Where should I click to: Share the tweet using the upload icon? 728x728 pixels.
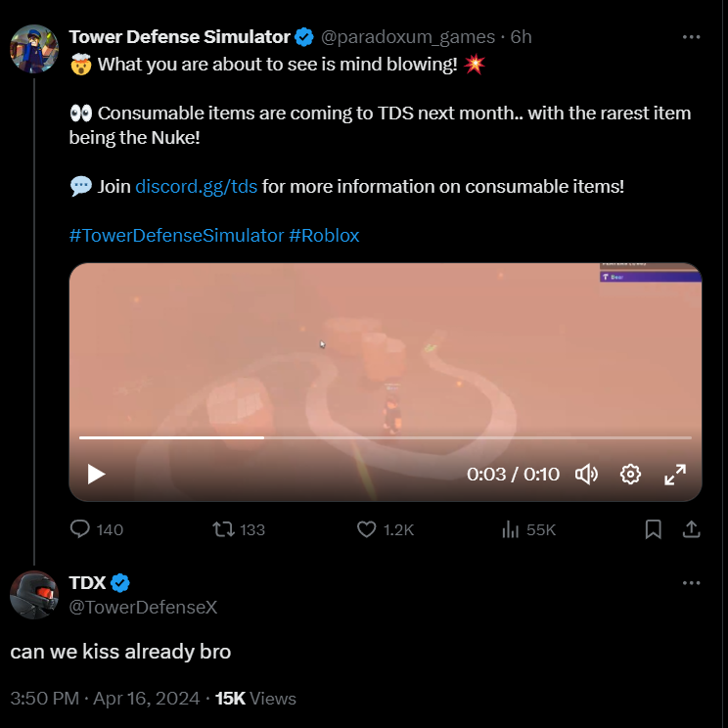(691, 529)
